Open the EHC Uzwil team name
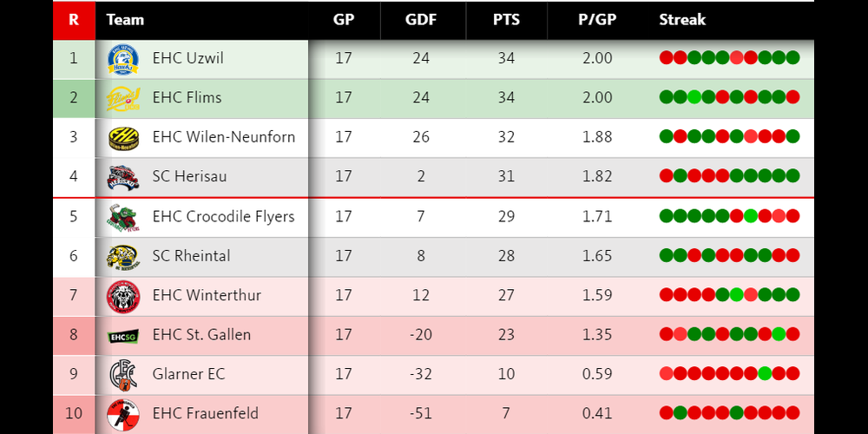 tap(187, 59)
